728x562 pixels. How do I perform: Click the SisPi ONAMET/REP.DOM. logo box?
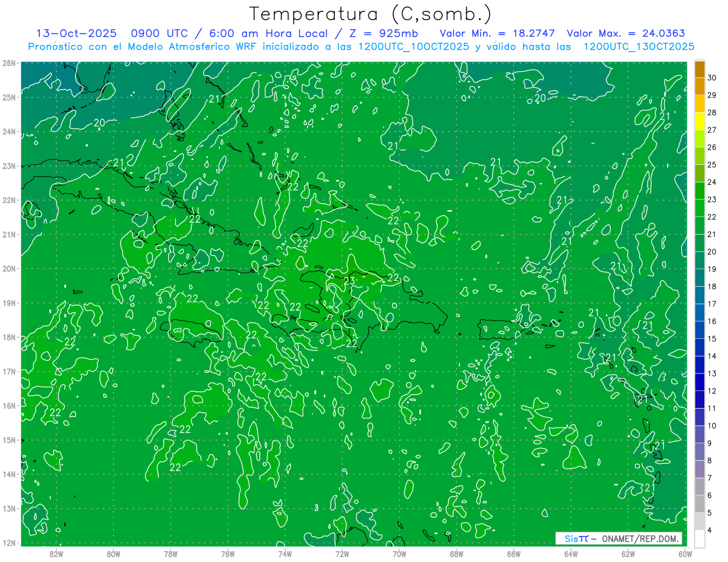[x=618, y=538]
